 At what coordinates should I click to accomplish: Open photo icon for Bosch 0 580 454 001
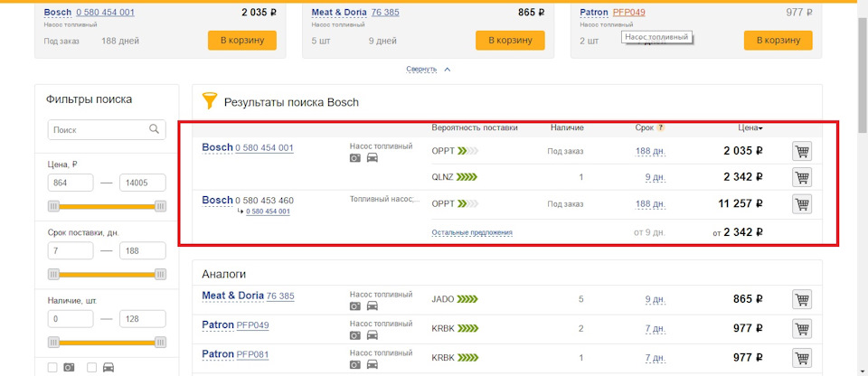click(x=355, y=158)
